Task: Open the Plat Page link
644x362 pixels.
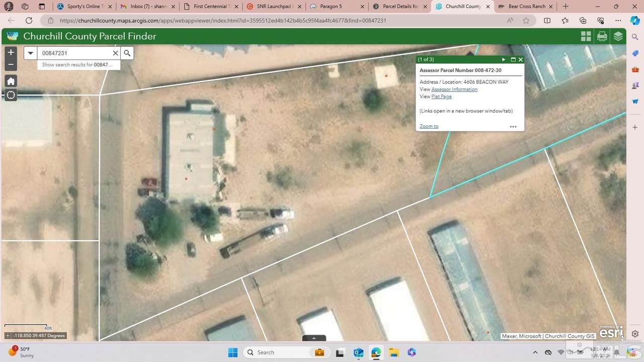Action: tap(441, 97)
